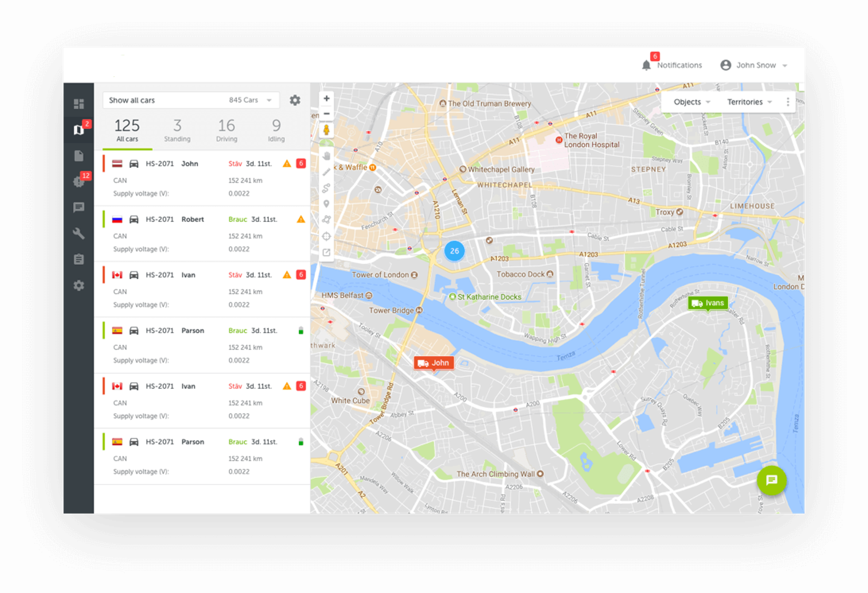This screenshot has width=868, height=593.
Task: Open the wrench maintenance section in sidebar
Action: [79, 234]
